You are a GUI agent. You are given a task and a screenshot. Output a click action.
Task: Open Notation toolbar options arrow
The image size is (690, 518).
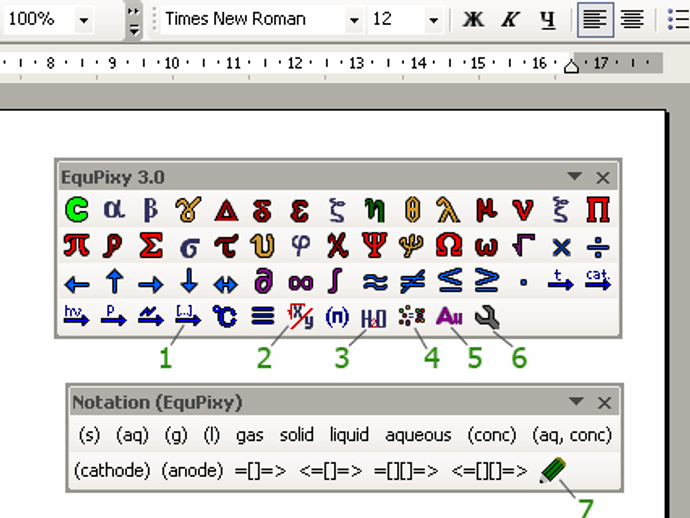(576, 401)
